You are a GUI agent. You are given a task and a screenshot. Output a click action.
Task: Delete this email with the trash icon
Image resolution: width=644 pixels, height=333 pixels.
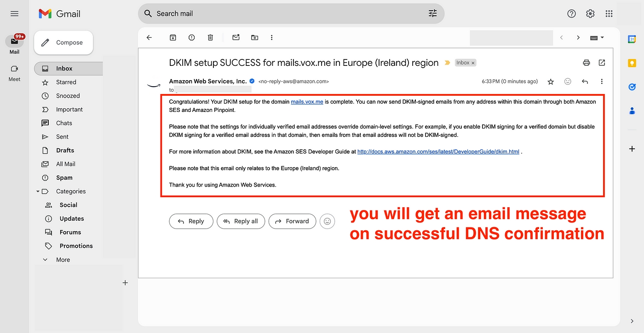(x=210, y=37)
